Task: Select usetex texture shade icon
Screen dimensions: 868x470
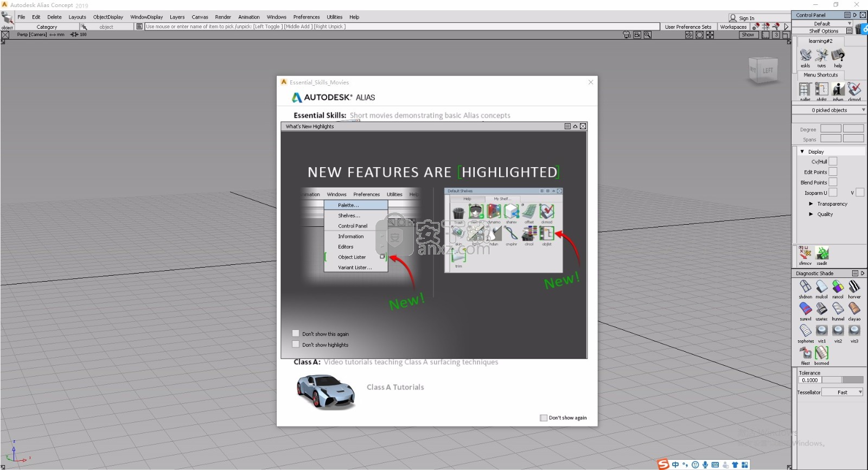Action: click(822, 309)
